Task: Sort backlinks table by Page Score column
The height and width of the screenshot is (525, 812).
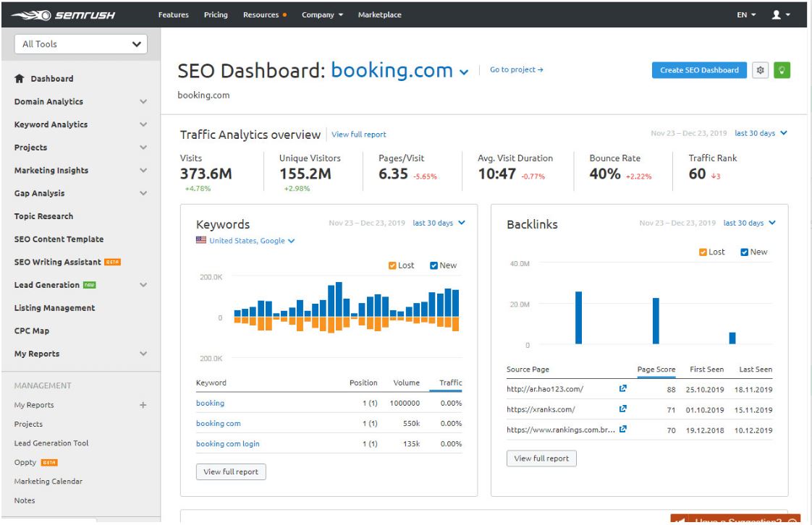Action: 656,370
